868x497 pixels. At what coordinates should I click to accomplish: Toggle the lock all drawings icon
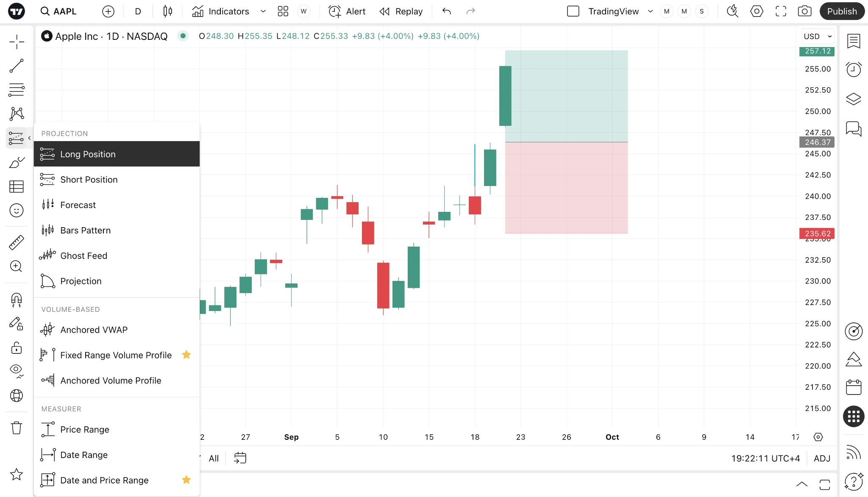click(17, 348)
